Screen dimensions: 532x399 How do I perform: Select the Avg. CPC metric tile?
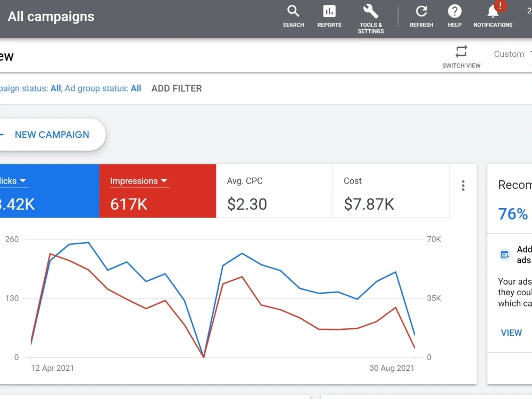(274, 190)
